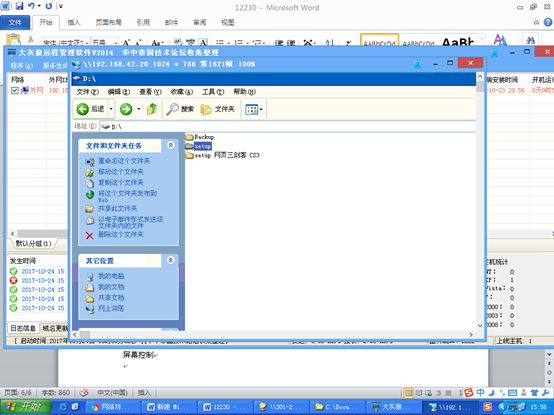This screenshot has width=554, height=415.
Task: Select the 默认分组(1) group tab
Action: pos(34,243)
